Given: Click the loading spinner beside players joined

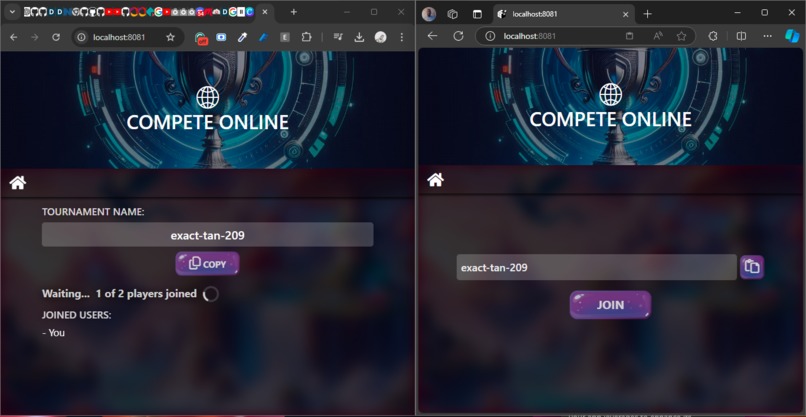Looking at the screenshot, I should pos(211,294).
